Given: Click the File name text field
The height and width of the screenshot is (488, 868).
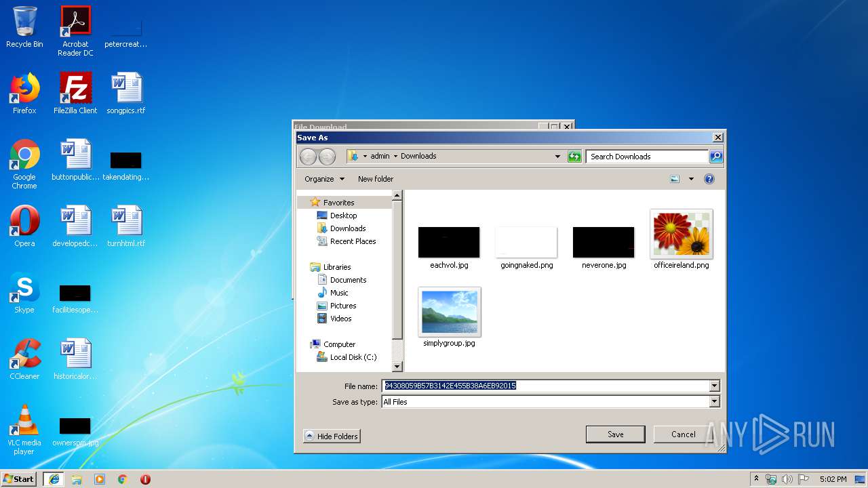Looking at the screenshot, I should point(546,386).
